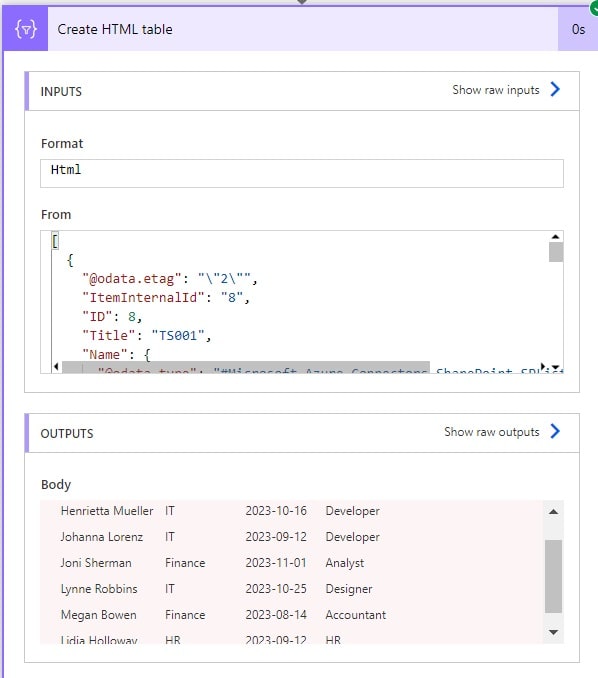Open the Create HTML table action header

(303, 29)
